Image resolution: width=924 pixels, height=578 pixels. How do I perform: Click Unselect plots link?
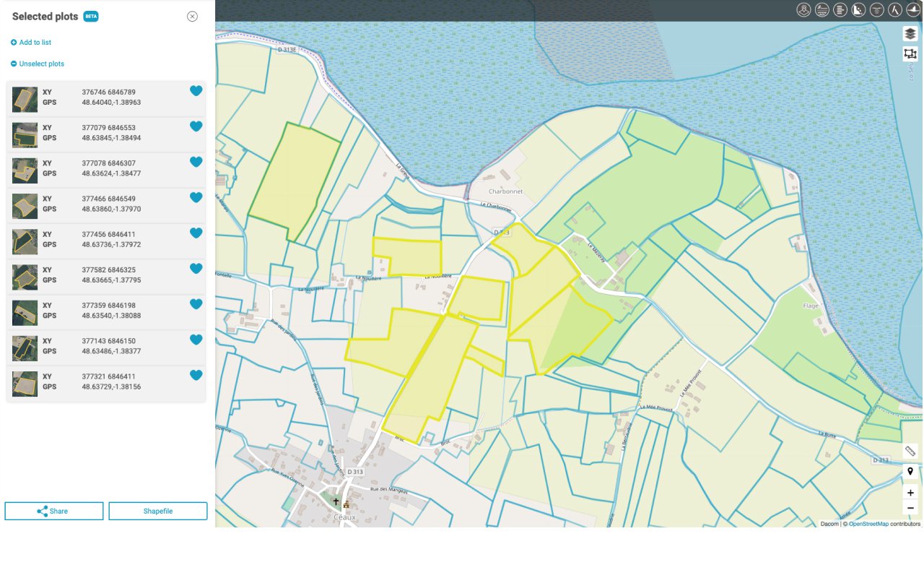click(38, 64)
